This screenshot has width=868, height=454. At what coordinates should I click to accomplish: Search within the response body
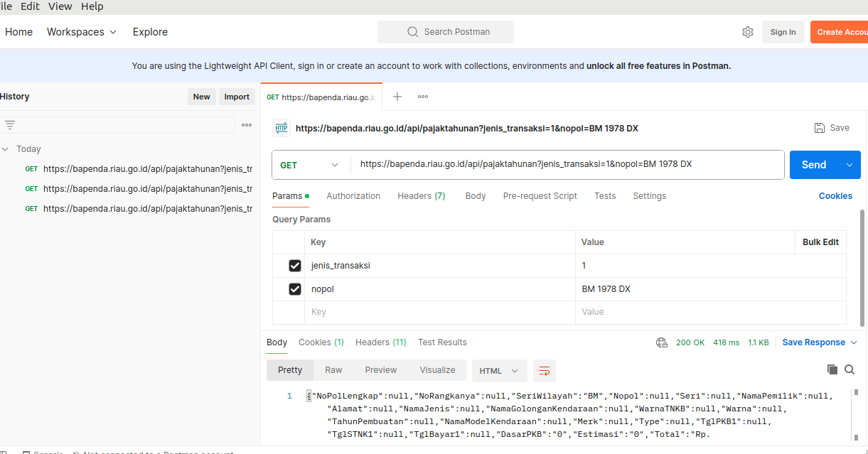850,369
